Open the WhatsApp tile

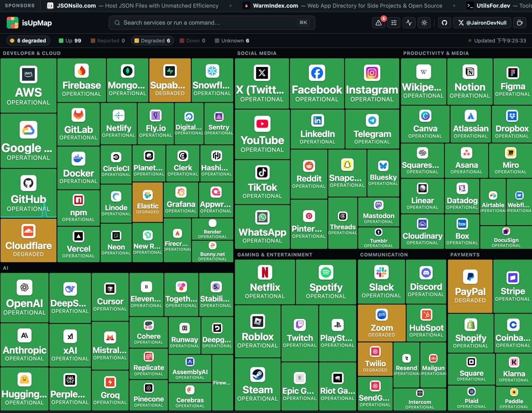tap(262, 227)
